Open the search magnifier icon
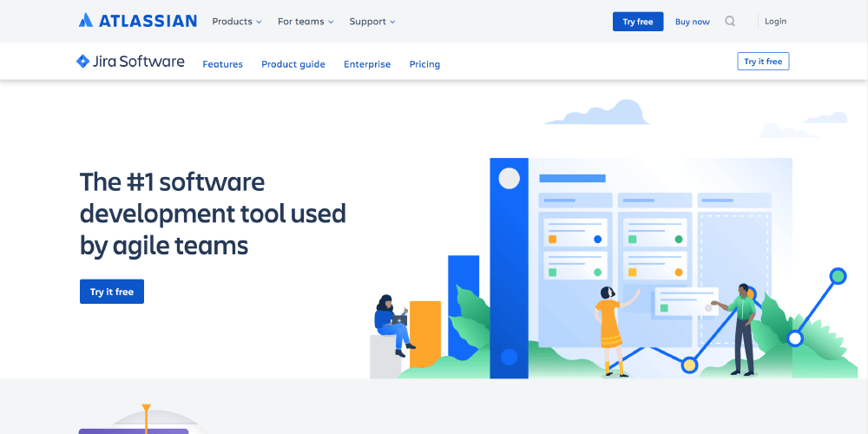 (730, 22)
